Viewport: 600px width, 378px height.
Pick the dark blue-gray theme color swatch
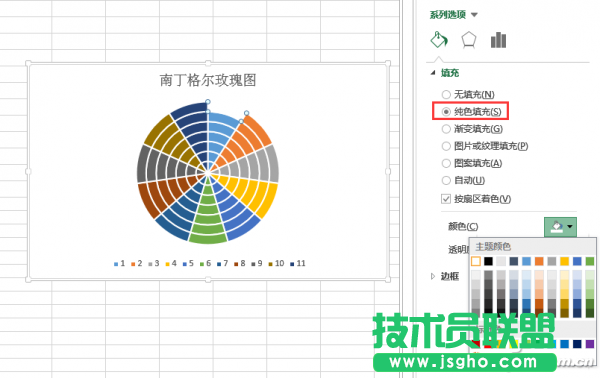point(514,261)
